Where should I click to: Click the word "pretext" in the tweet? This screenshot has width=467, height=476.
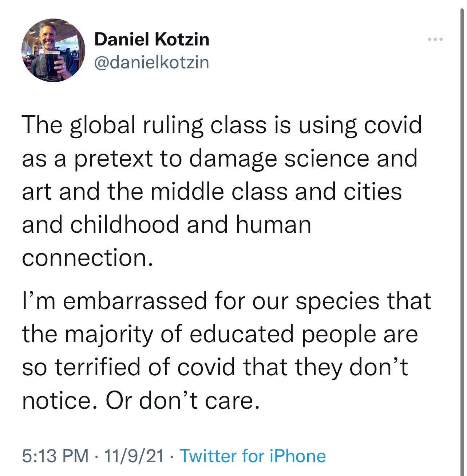pyautogui.click(x=113, y=159)
